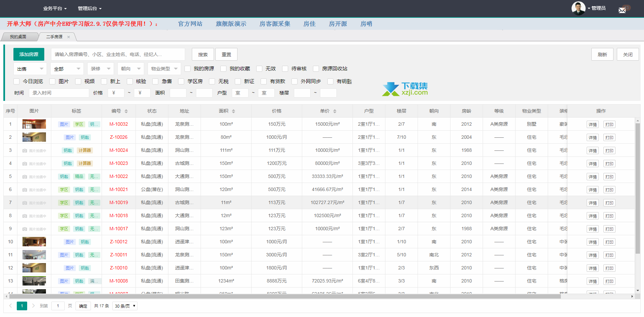Click 重置 button
Viewport: 644px width, 317px height.
226,54
